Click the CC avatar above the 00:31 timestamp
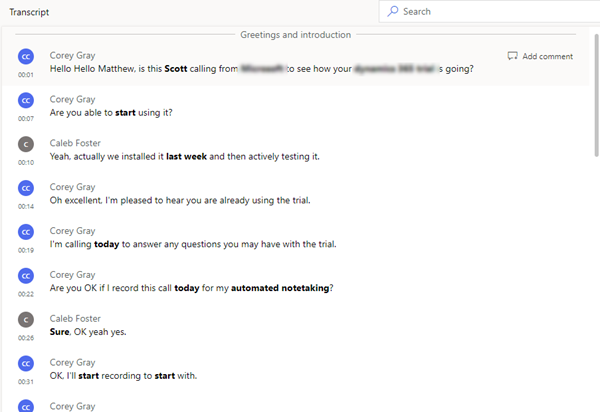This screenshot has width=600, height=412. pyautogui.click(x=26, y=364)
